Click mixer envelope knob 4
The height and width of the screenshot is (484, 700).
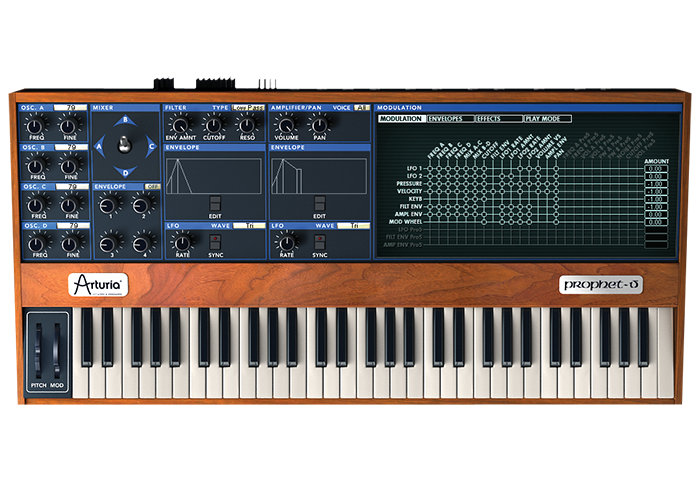coord(142,243)
